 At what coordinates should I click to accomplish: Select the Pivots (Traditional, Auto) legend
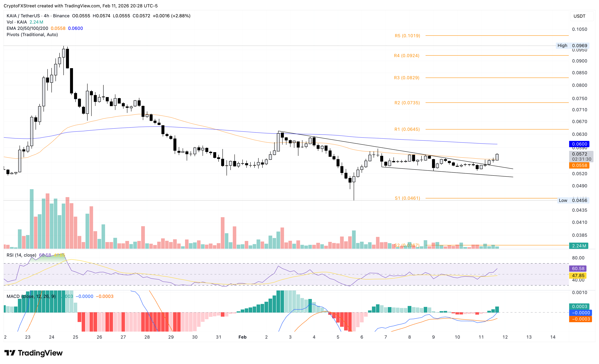tap(32, 34)
